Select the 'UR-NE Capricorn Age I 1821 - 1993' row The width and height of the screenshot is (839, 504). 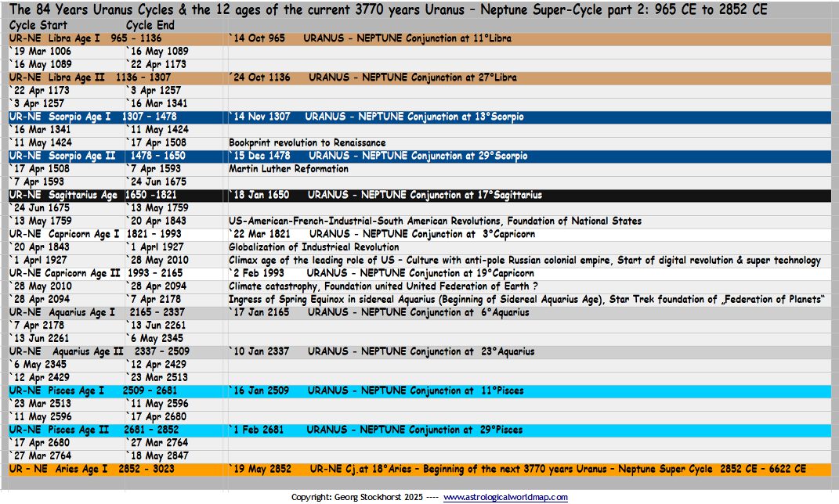pyautogui.click(x=420, y=234)
